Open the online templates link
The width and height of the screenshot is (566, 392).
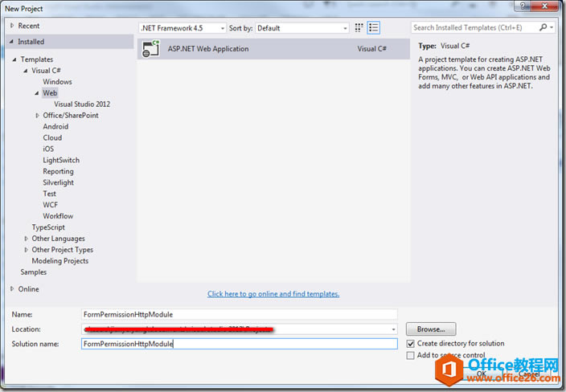coord(273,294)
